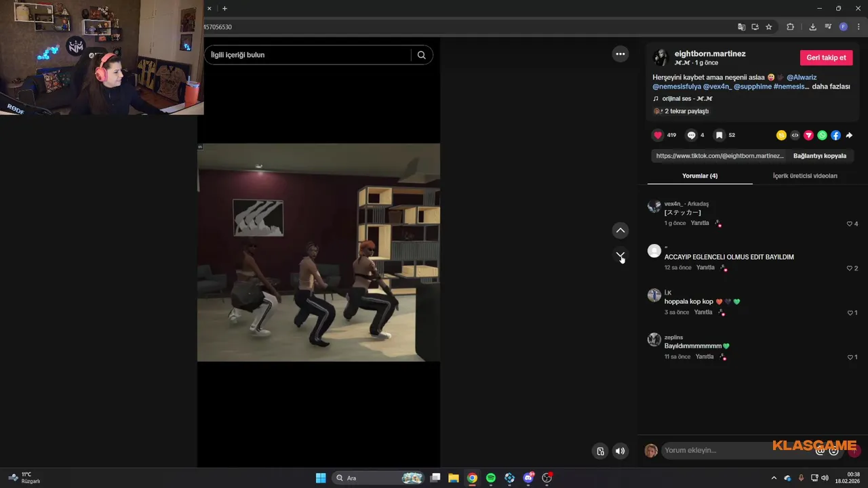The width and height of the screenshot is (868, 488).
Task: Open Chrome downloads icon
Action: click(812, 27)
